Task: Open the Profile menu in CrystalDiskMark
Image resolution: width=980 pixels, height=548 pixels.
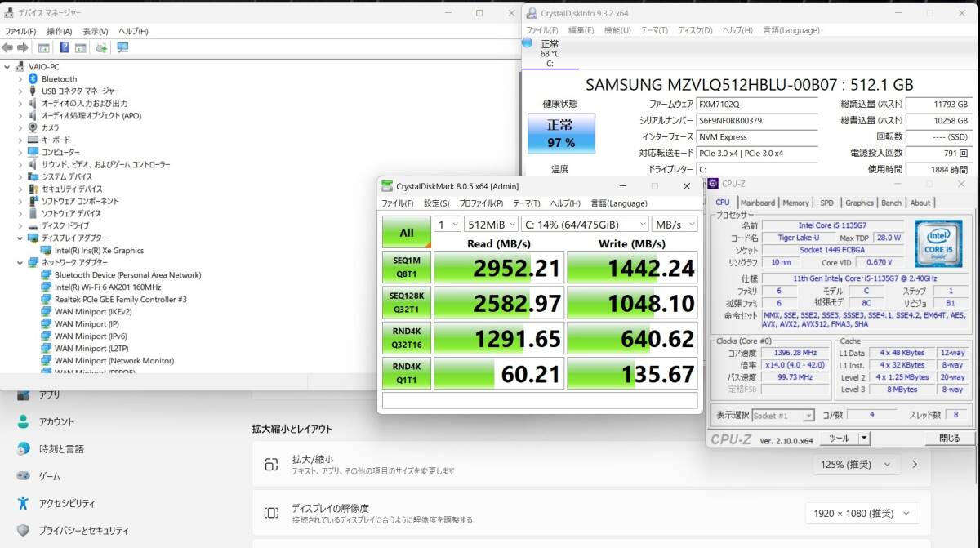Action: point(481,203)
